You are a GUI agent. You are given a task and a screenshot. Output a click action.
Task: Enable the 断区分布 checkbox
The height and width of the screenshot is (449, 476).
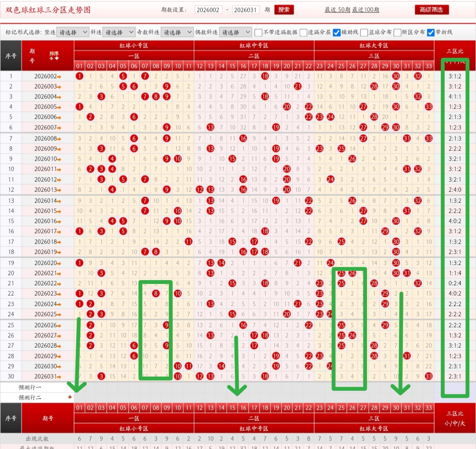[398, 32]
